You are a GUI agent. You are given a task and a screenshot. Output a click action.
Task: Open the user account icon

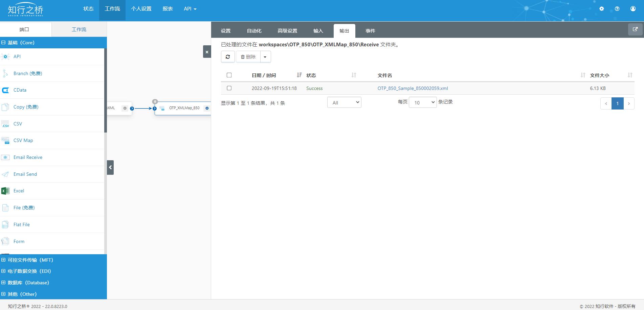[633, 9]
